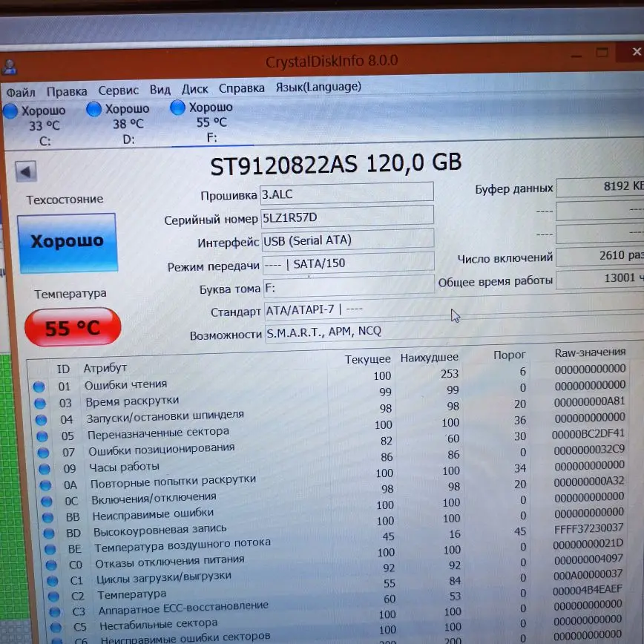The image size is (644, 644).
Task: Open the Сервис menu
Action: 118,91
